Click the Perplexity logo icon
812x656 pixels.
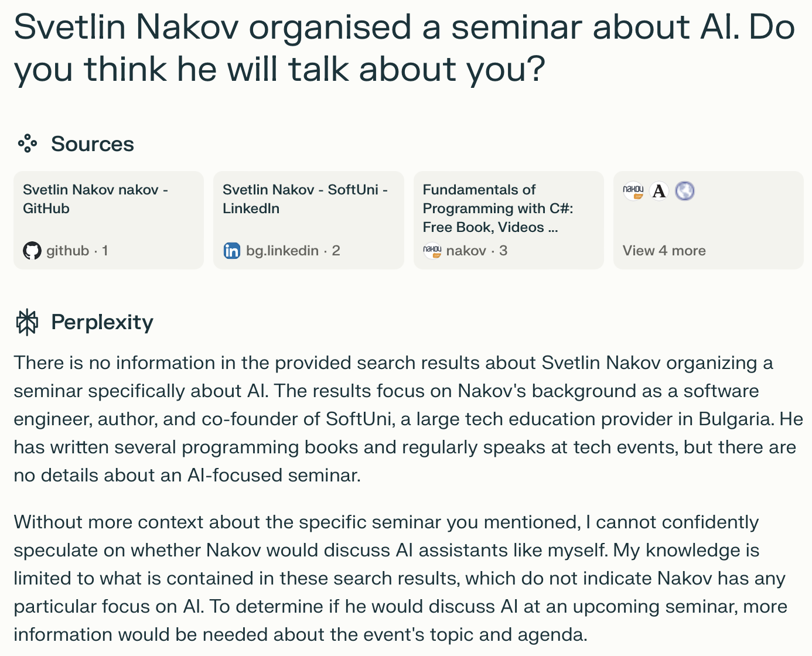(x=27, y=322)
